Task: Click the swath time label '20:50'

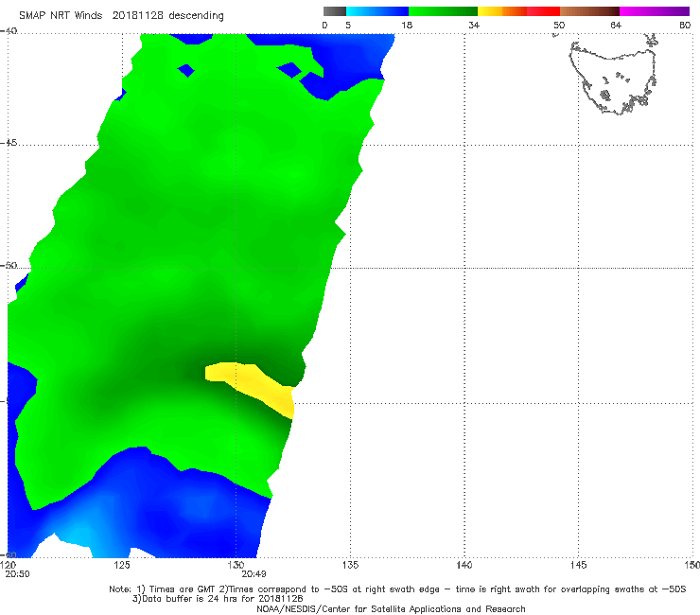Action: pos(17,574)
